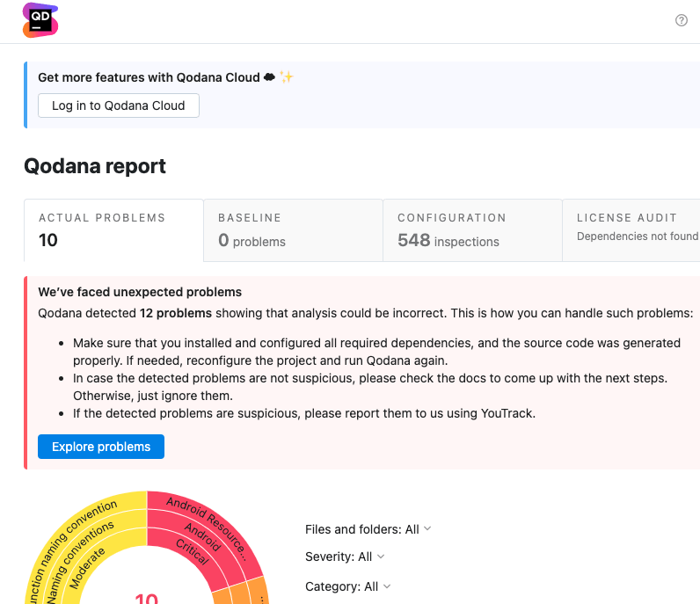Click the Explore problems button
The image size is (700, 604).
101,447
